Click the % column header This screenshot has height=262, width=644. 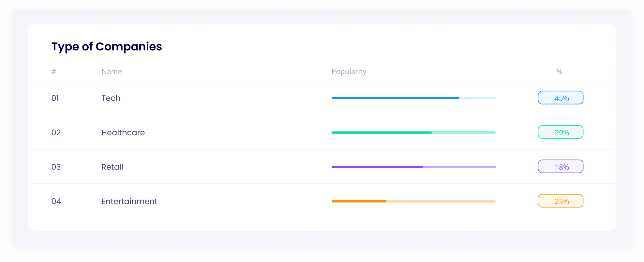click(x=559, y=71)
